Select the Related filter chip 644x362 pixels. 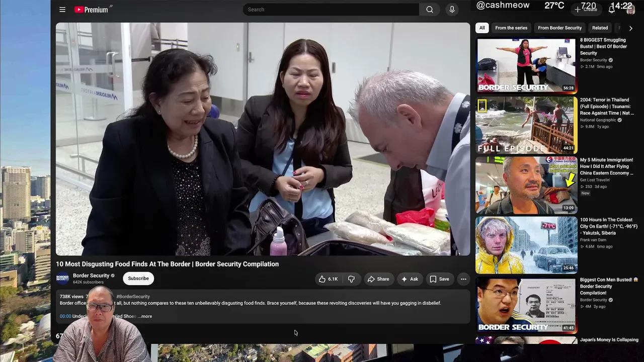point(600,28)
